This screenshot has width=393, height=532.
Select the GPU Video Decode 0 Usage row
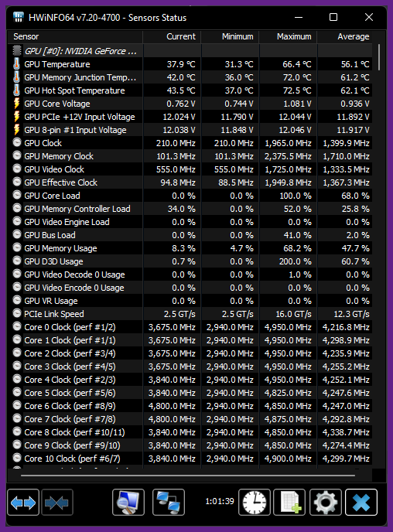[x=190, y=275]
